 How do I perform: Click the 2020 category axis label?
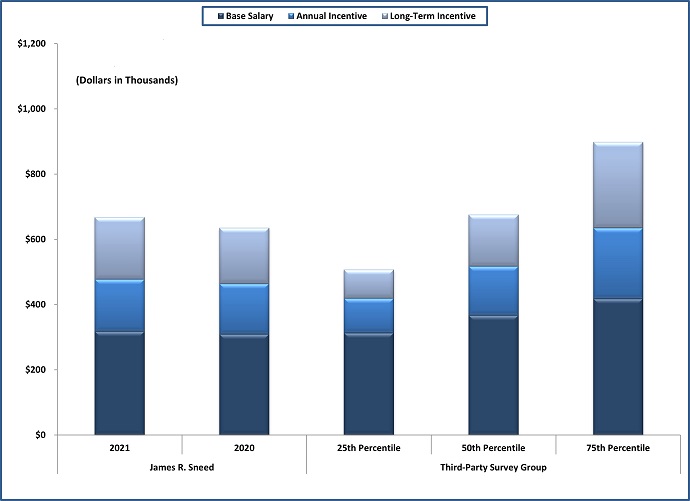(244, 448)
